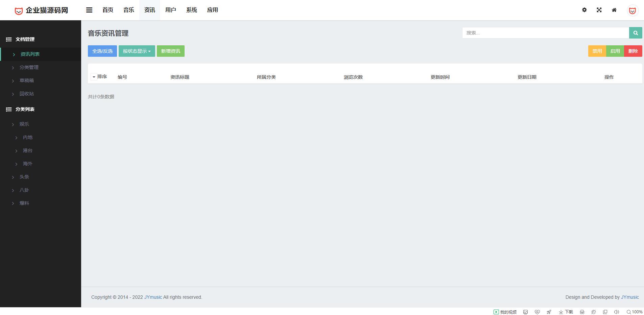
Task: Click the 更新时间 column header
Action: tap(440, 77)
